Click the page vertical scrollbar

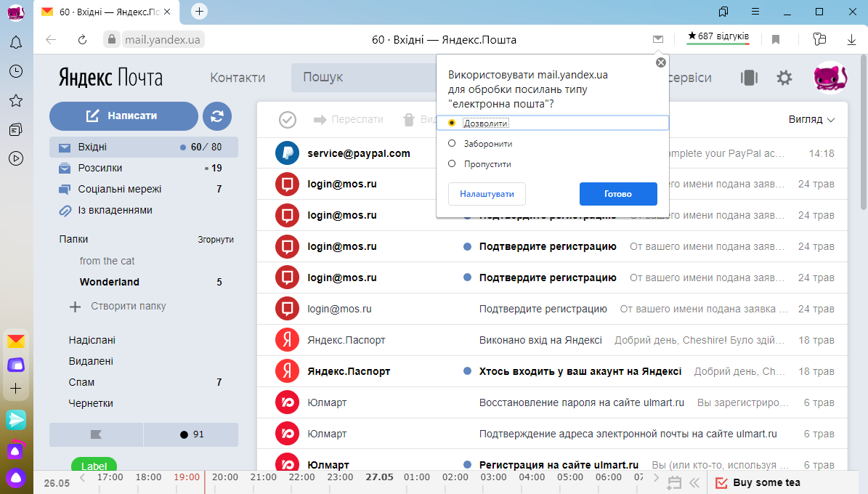(864, 133)
